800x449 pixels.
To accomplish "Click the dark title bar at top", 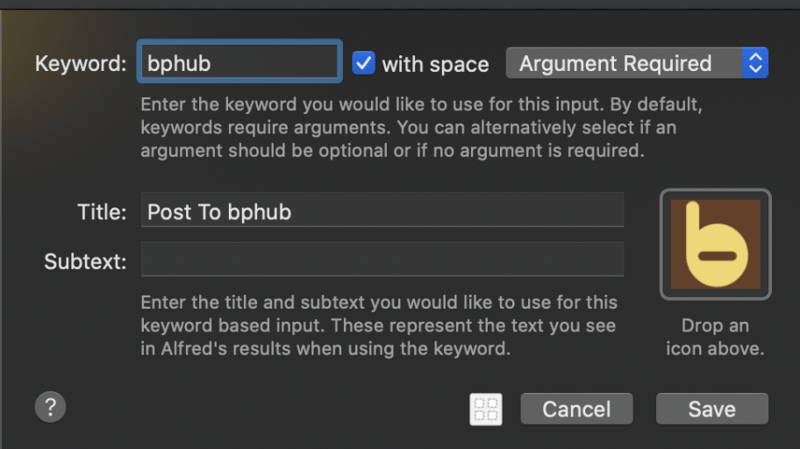I will tap(400, 5).
